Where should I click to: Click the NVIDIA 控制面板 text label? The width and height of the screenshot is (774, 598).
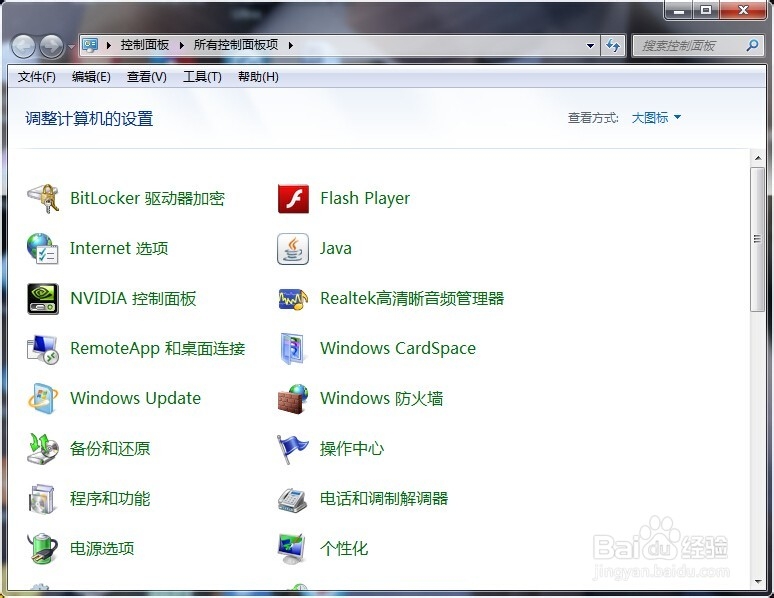click(133, 299)
